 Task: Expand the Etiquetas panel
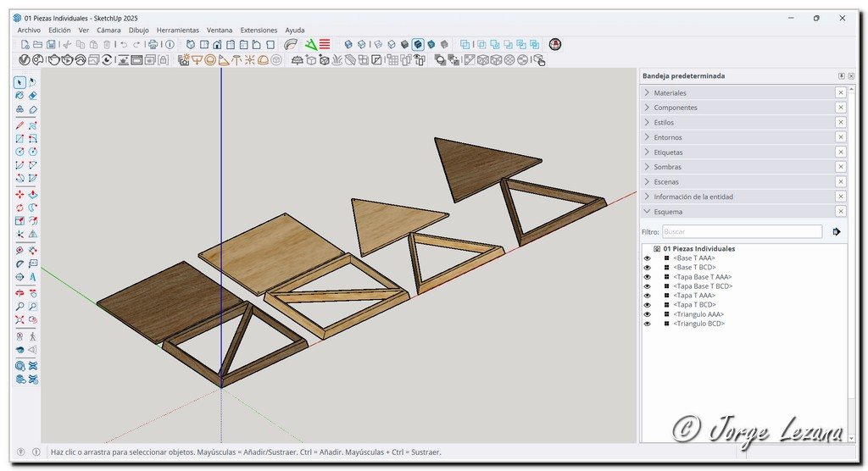pyautogui.click(x=668, y=152)
